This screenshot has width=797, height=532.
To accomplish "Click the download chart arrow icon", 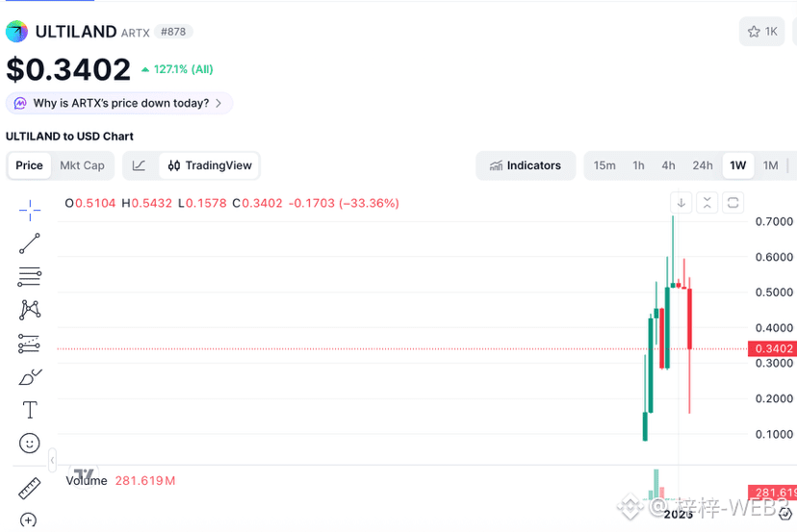I will 681,203.
